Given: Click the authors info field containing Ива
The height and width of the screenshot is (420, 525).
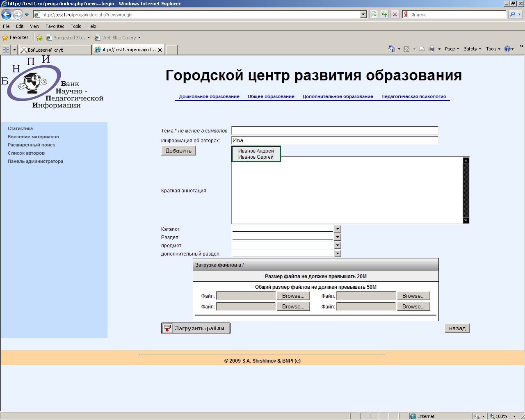Looking at the screenshot, I should click(x=335, y=140).
